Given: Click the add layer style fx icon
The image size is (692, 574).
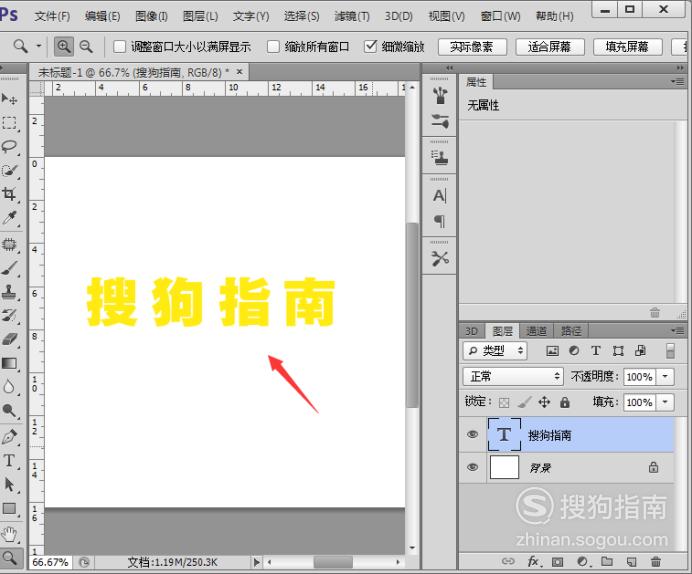Looking at the screenshot, I should [533, 561].
